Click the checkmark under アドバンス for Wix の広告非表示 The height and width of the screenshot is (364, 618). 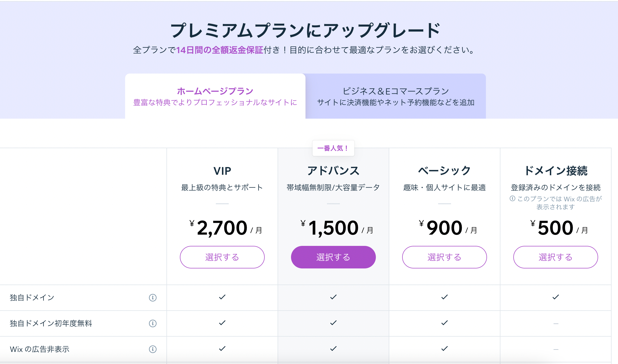point(333,349)
